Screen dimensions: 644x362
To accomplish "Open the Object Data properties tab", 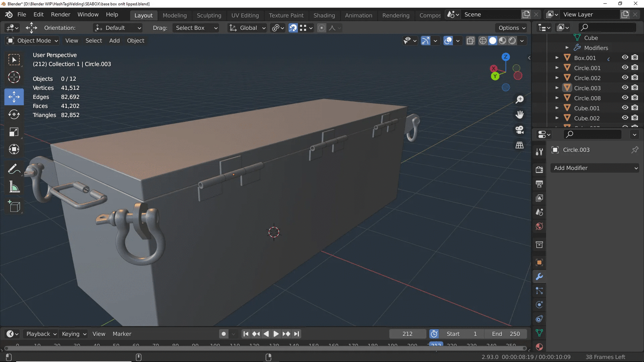I will (539, 333).
